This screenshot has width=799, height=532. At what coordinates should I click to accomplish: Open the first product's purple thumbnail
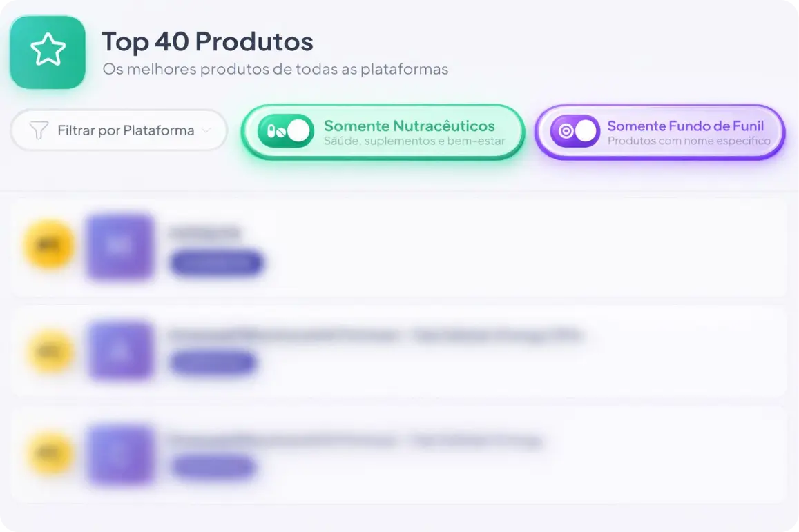[119, 246]
